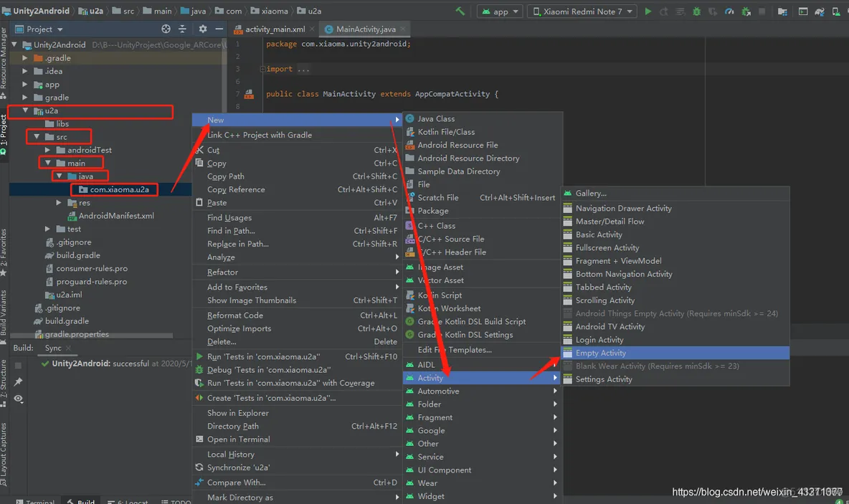
Task: Select proguard-rules.pro file
Action: pyautogui.click(x=87, y=282)
